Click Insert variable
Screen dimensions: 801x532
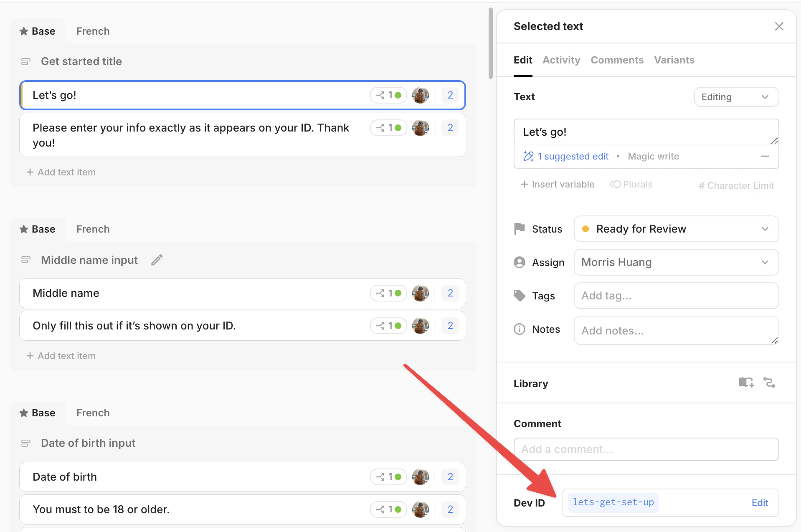click(558, 185)
